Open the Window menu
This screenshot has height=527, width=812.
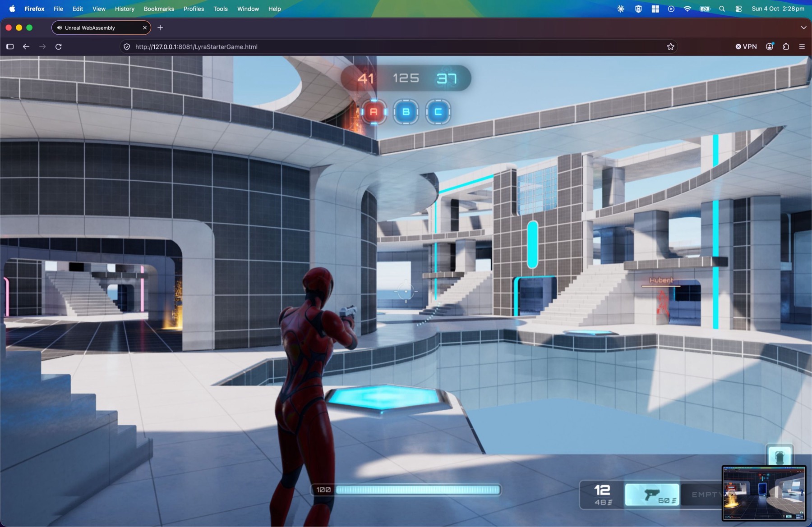coord(248,9)
